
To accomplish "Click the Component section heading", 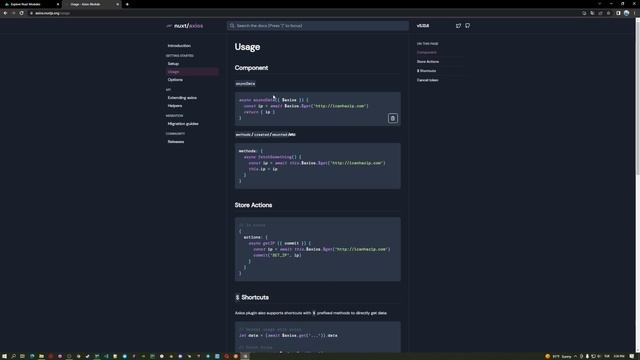I will 251,68.
